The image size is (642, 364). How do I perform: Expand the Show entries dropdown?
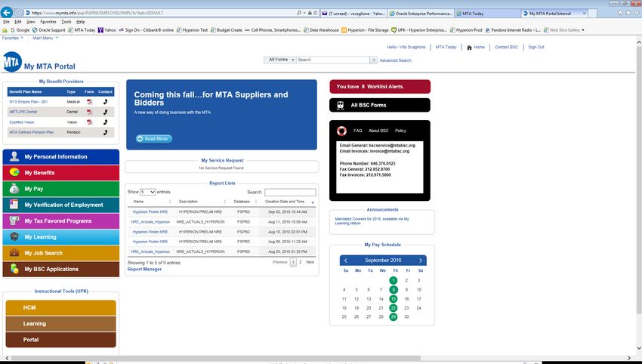[x=148, y=192]
